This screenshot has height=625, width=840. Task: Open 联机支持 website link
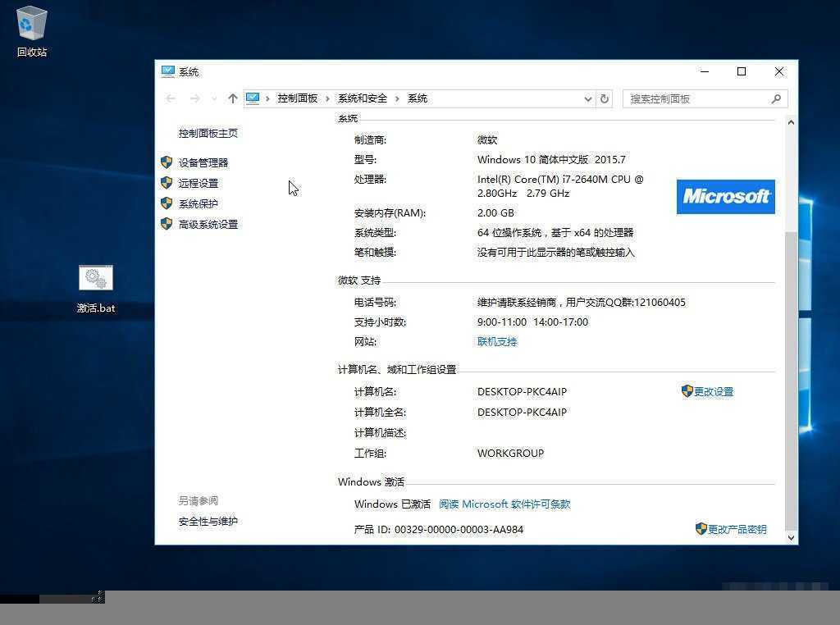pos(497,342)
